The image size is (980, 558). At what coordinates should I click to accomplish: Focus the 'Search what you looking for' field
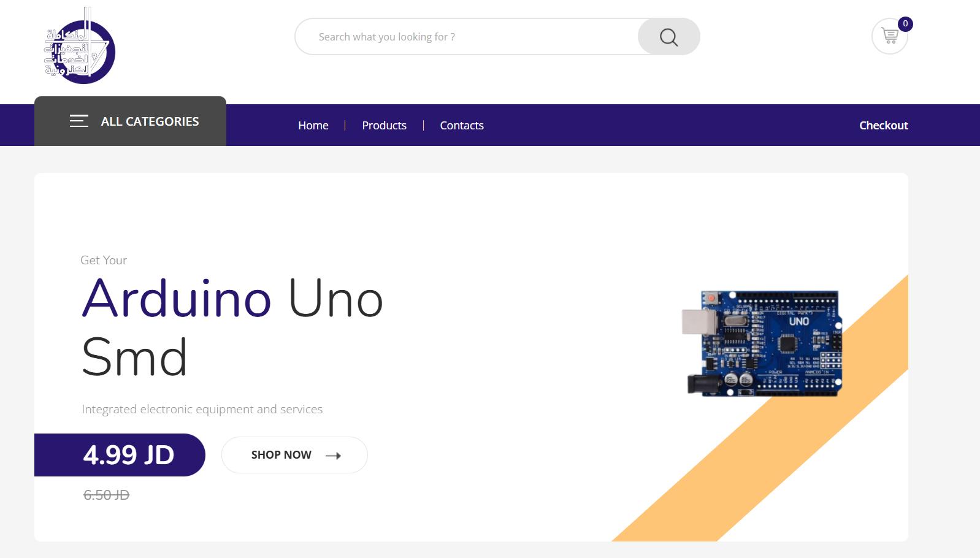pos(466,37)
